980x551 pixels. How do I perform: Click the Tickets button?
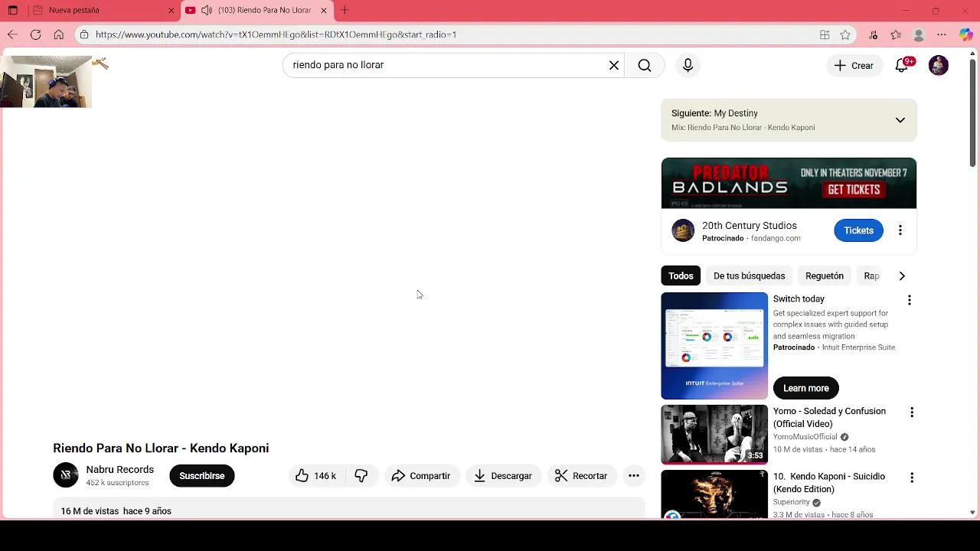coord(858,230)
